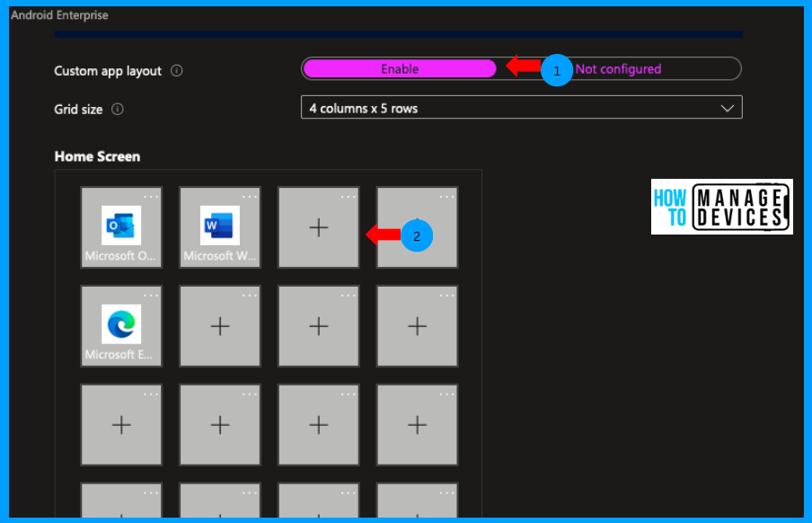Screen dimensions: 812x523
Task: Add app to empty tile directly below Word
Action: [219, 326]
